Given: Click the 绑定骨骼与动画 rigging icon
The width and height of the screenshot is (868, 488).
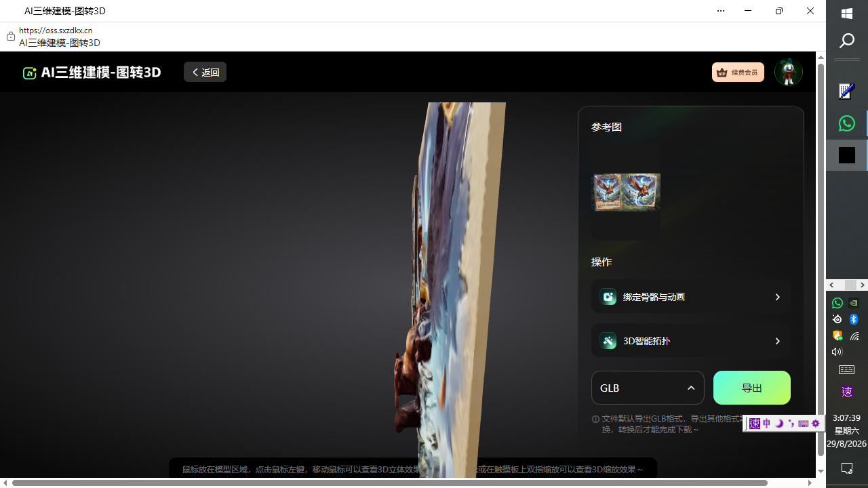Looking at the screenshot, I should click(x=608, y=297).
